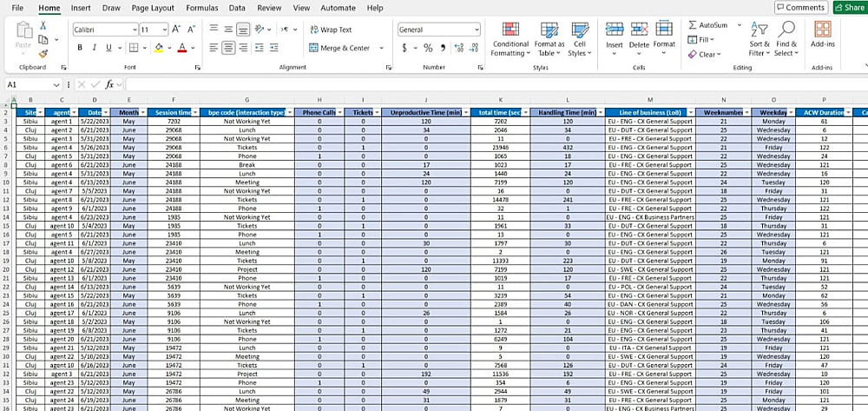The width and height of the screenshot is (868, 411).
Task: Click the Orientation text angle icon
Action: point(260,30)
